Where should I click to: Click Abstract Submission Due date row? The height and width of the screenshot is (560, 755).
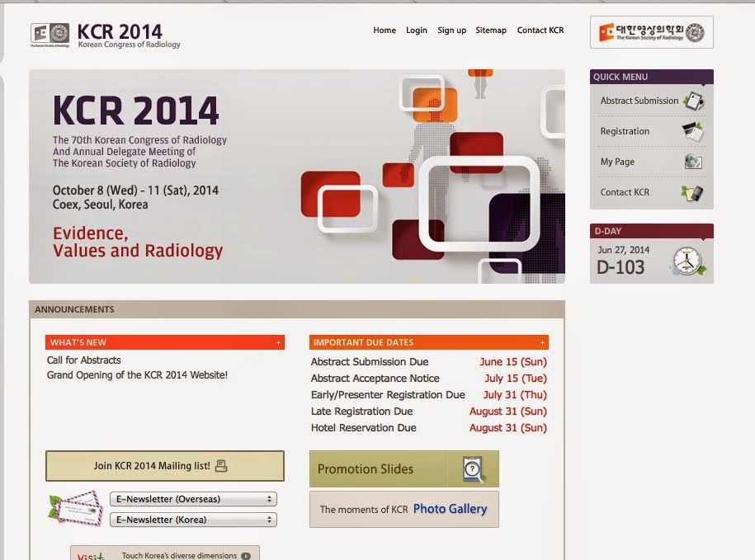coord(428,362)
